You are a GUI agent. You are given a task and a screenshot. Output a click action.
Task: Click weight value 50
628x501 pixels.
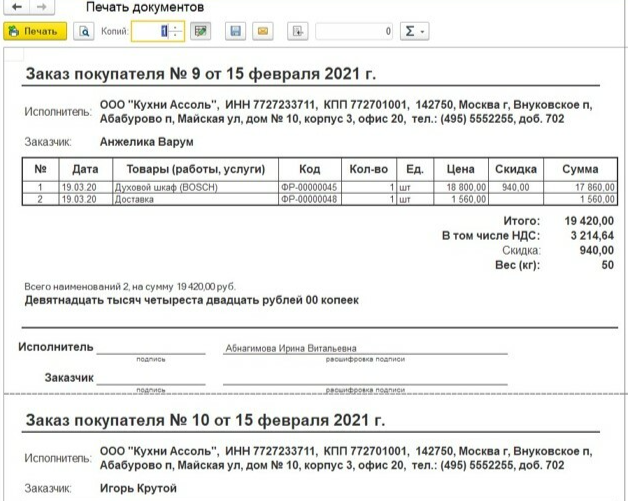[x=608, y=265]
